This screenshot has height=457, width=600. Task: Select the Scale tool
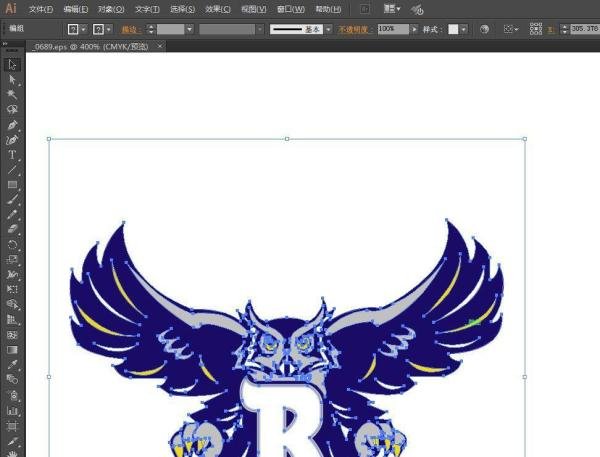point(12,260)
